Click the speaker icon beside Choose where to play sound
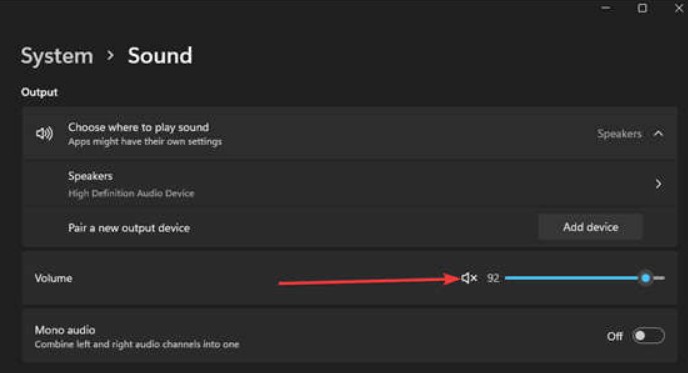Screen dimensions: 688x373 (44, 133)
